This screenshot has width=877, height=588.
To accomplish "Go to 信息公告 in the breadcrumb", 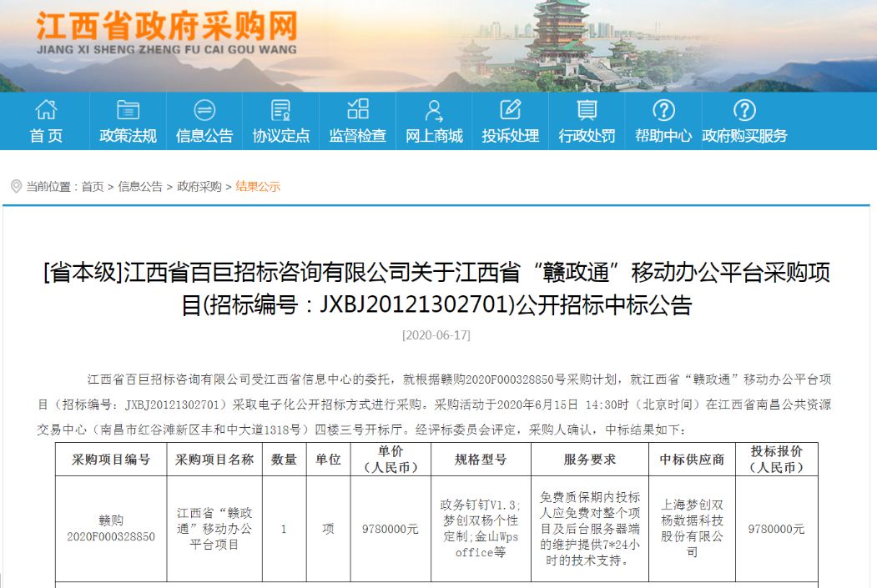I will pyautogui.click(x=140, y=187).
